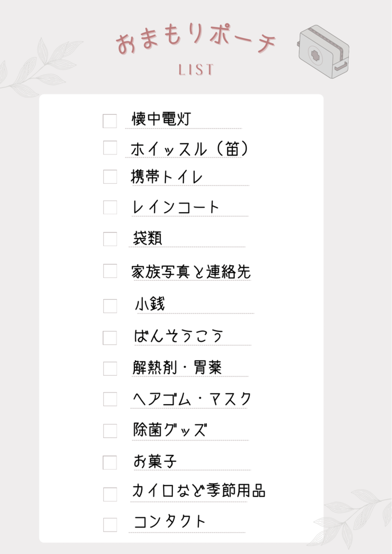Check the box beside 携帯トイレ
Image resolution: width=392 pixels, height=554 pixels.
click(x=110, y=176)
